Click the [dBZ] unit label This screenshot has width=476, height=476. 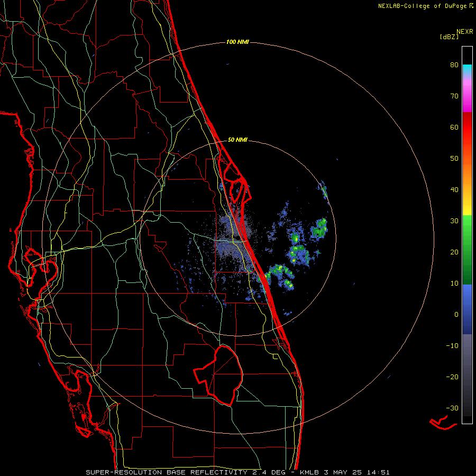pyautogui.click(x=449, y=36)
